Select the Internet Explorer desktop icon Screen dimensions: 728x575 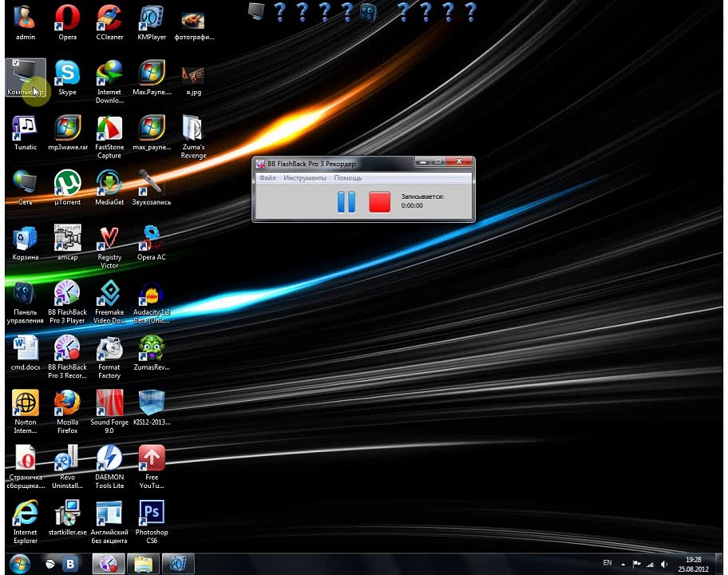pyautogui.click(x=25, y=521)
